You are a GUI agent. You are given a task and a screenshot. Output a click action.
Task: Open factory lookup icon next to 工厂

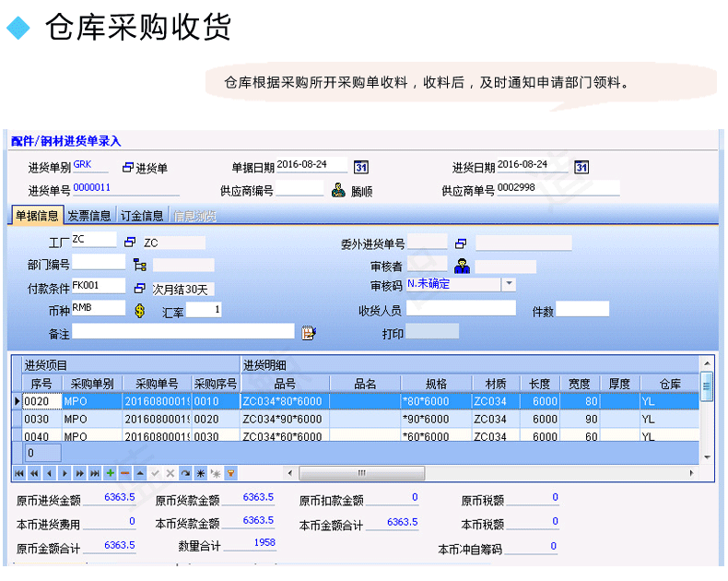[130, 242]
